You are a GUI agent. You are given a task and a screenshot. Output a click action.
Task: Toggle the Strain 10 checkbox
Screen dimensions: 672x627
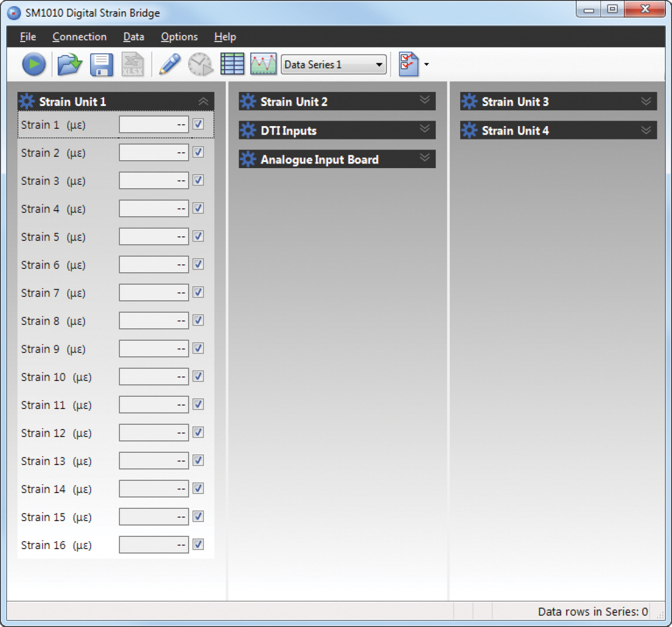[198, 377]
